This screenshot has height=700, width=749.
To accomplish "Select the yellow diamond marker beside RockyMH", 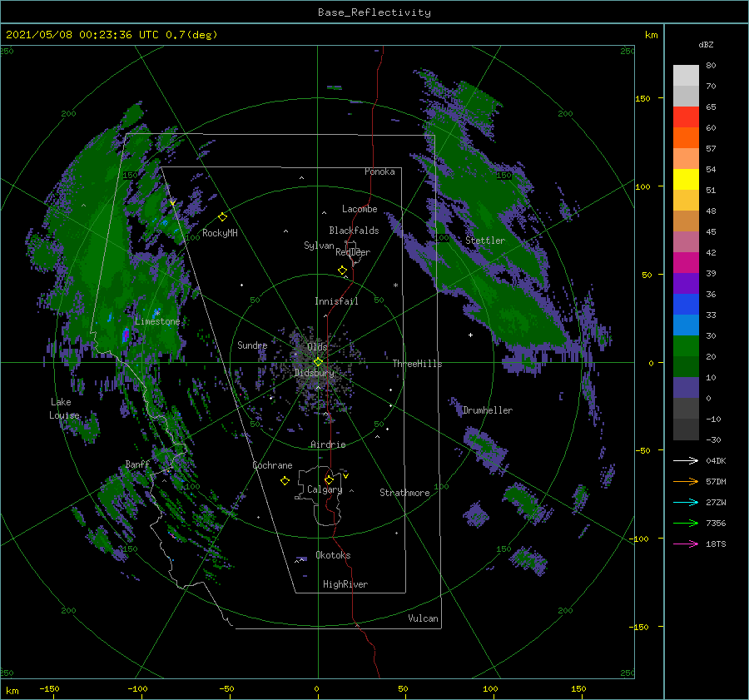I will [222, 217].
